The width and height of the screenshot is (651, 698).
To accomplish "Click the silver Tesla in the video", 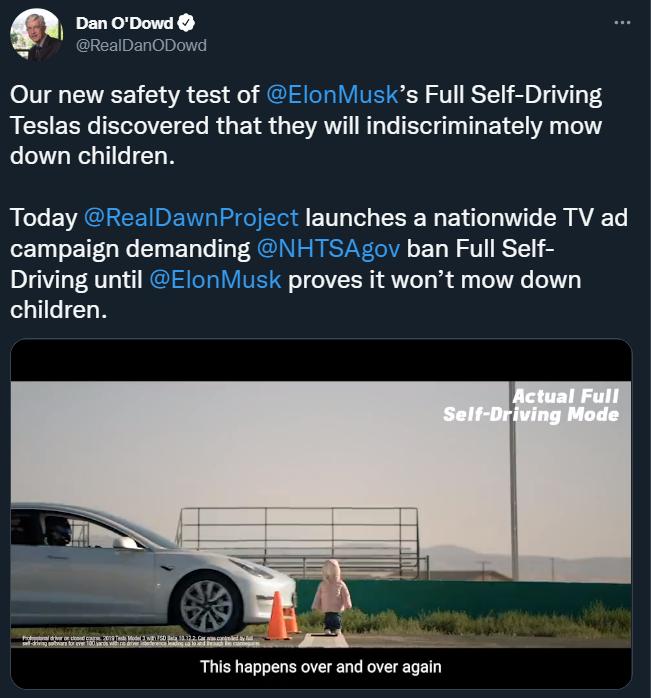I will [153, 571].
